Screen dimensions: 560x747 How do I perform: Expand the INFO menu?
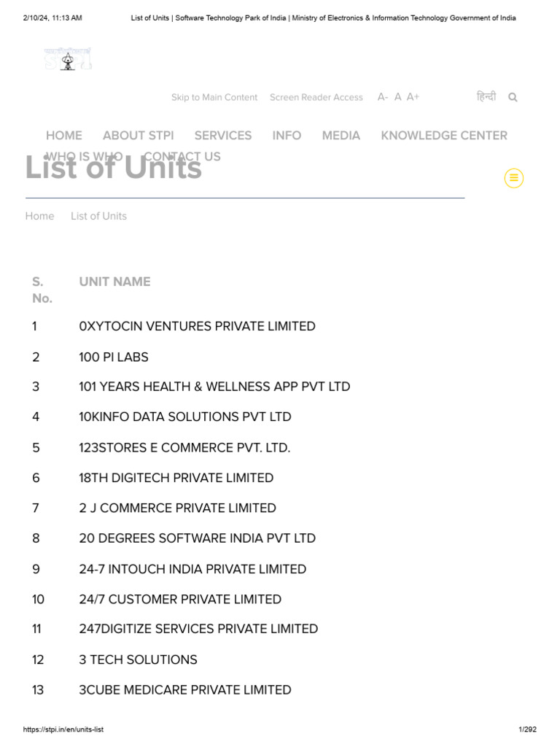pyautogui.click(x=287, y=135)
